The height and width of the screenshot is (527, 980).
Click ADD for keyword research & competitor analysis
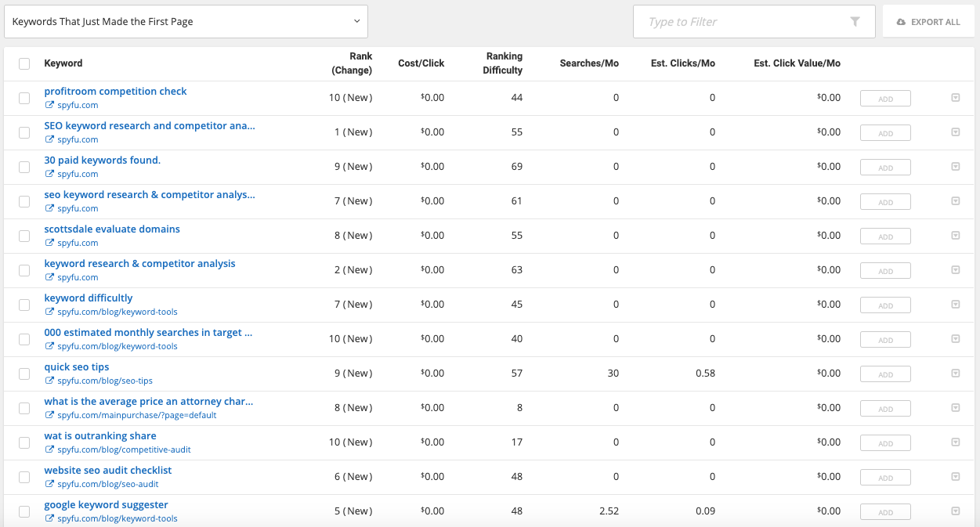885,271
